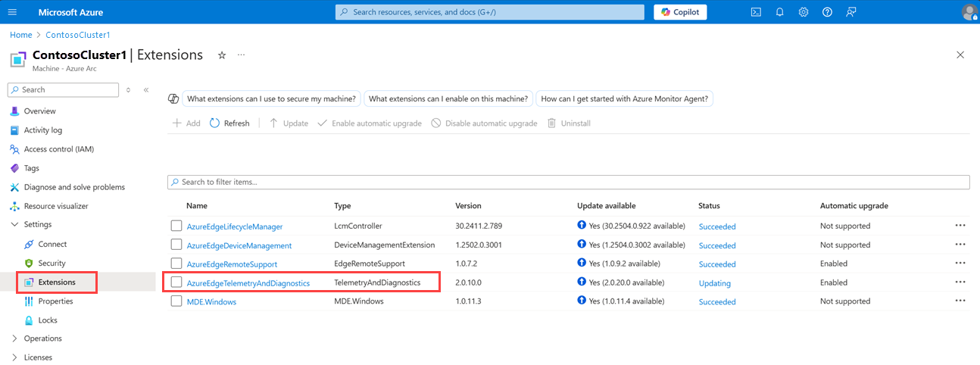Favorite the page with the star icon
Screen dimensions: 980x365
pos(222,55)
